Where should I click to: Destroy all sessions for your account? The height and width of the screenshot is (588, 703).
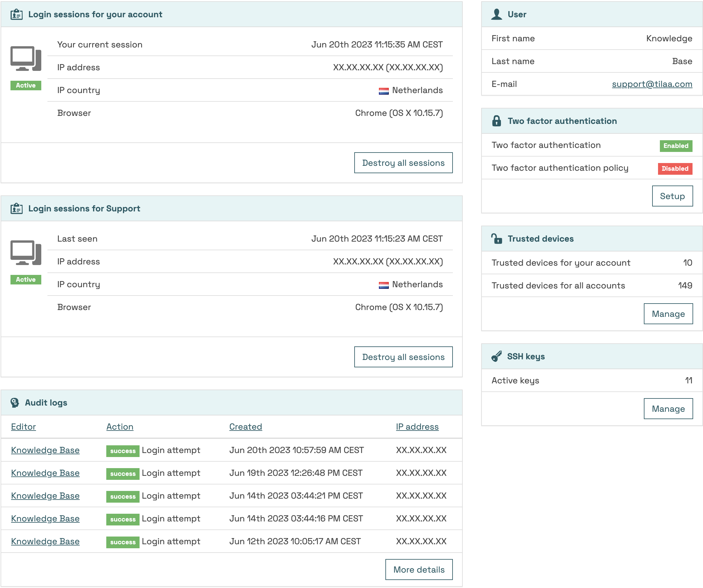tap(403, 163)
